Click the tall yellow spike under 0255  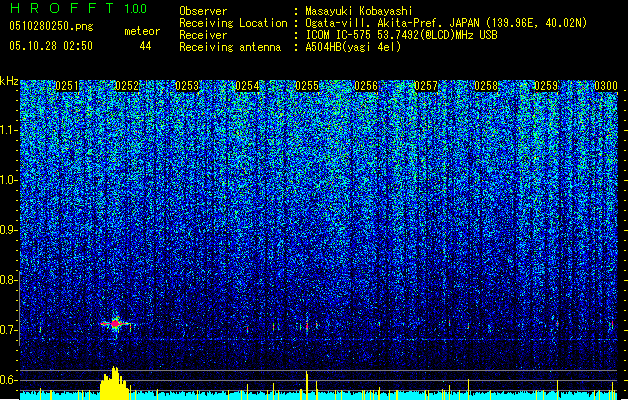pos(307,385)
